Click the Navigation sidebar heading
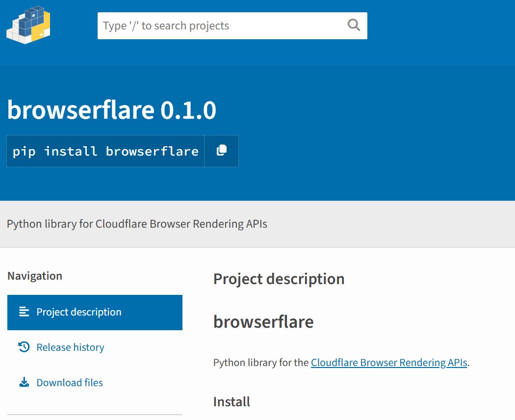 pyautogui.click(x=35, y=276)
